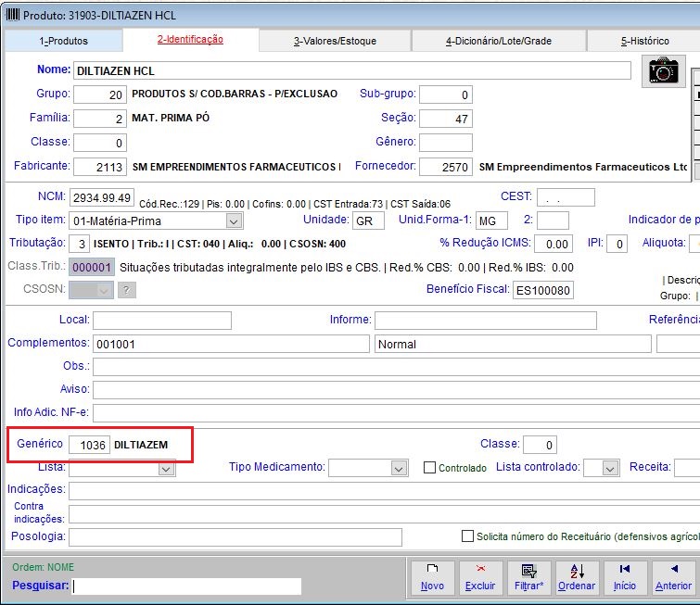The height and width of the screenshot is (605, 700).
Task: Click the IPI field
Action: (x=617, y=244)
